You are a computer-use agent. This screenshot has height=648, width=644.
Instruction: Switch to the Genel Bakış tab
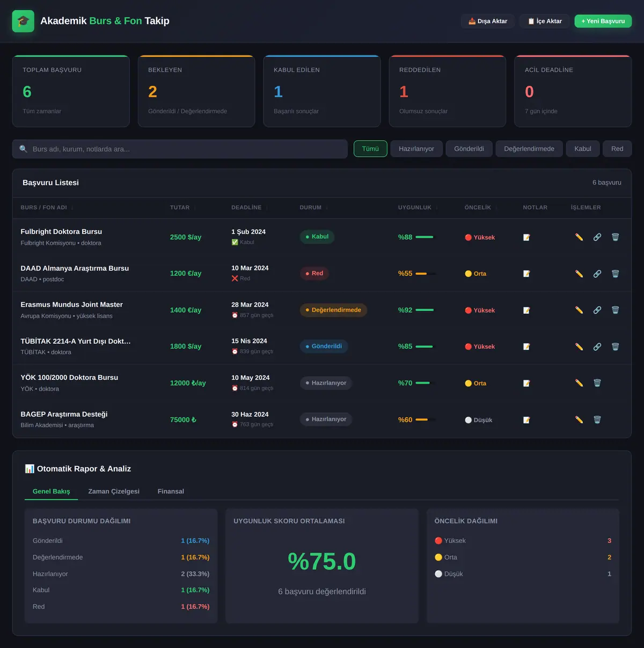pos(52,491)
